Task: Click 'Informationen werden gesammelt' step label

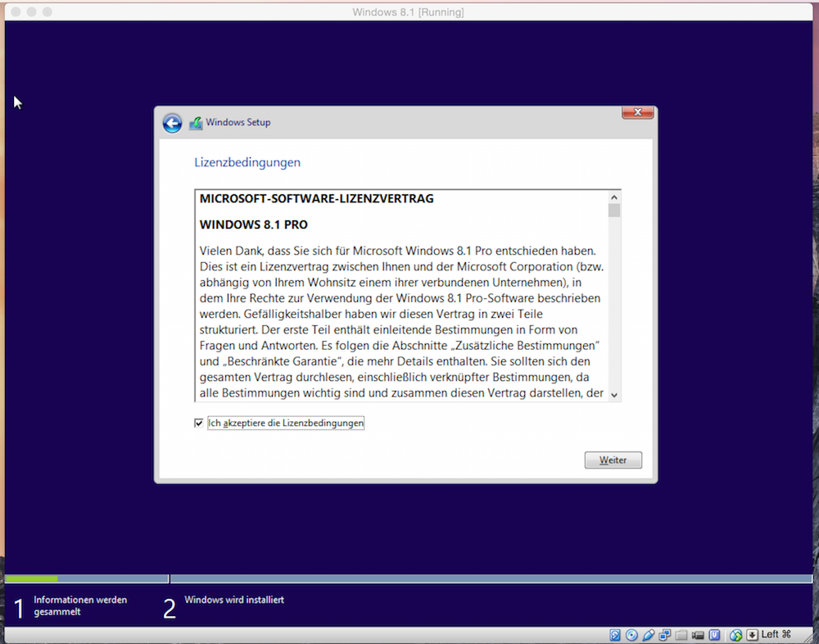Action: click(x=80, y=605)
